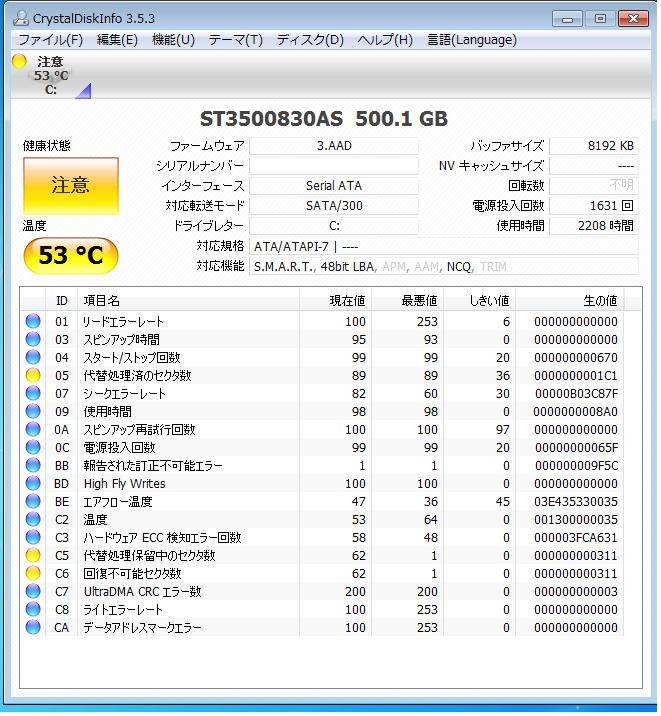Click raw value 0000000001C1

click(x=576, y=375)
